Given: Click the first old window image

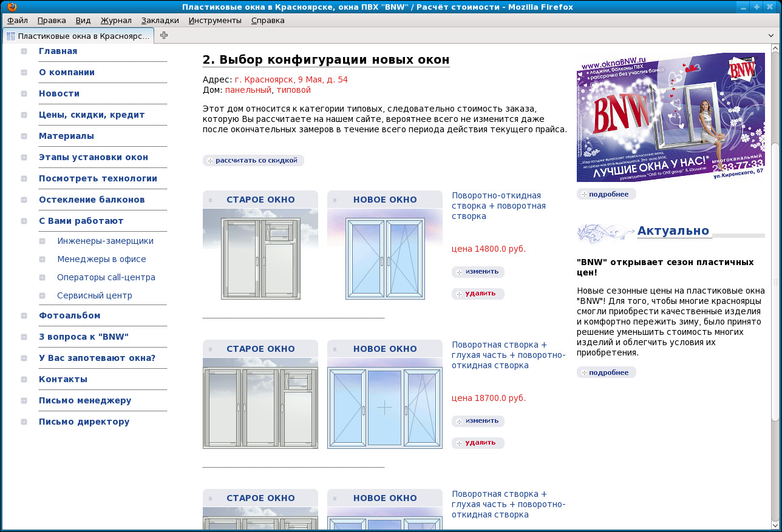Looking at the screenshot, I should (260, 258).
